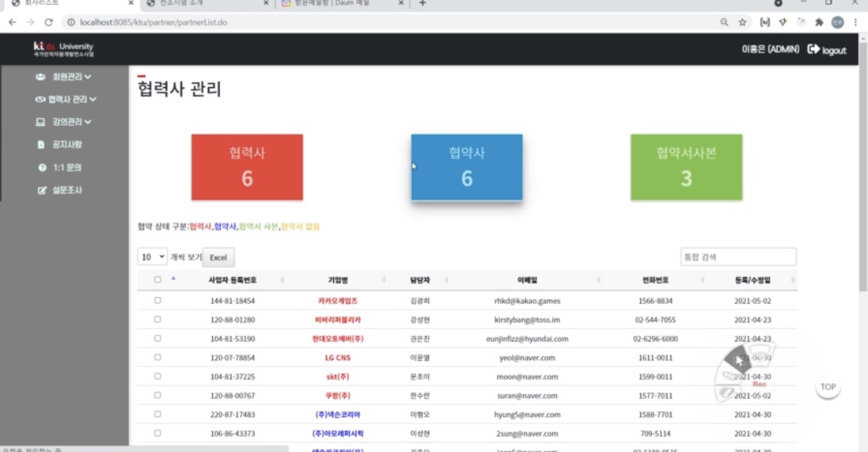Click the site info icon before the URL

(71, 22)
